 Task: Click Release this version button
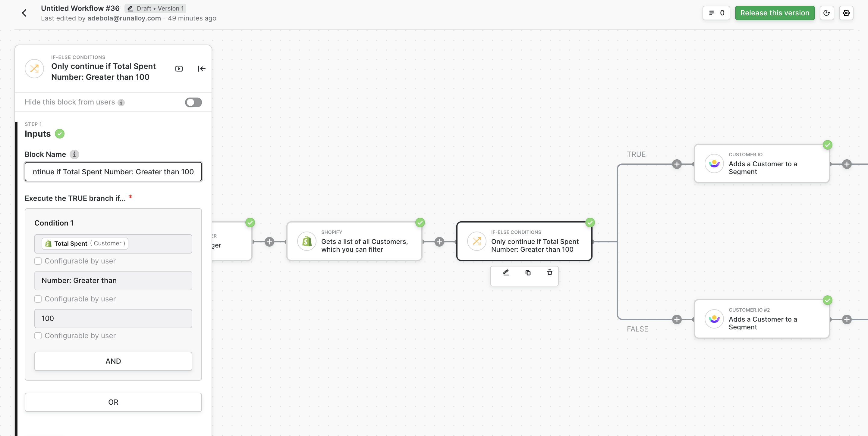[x=775, y=13]
